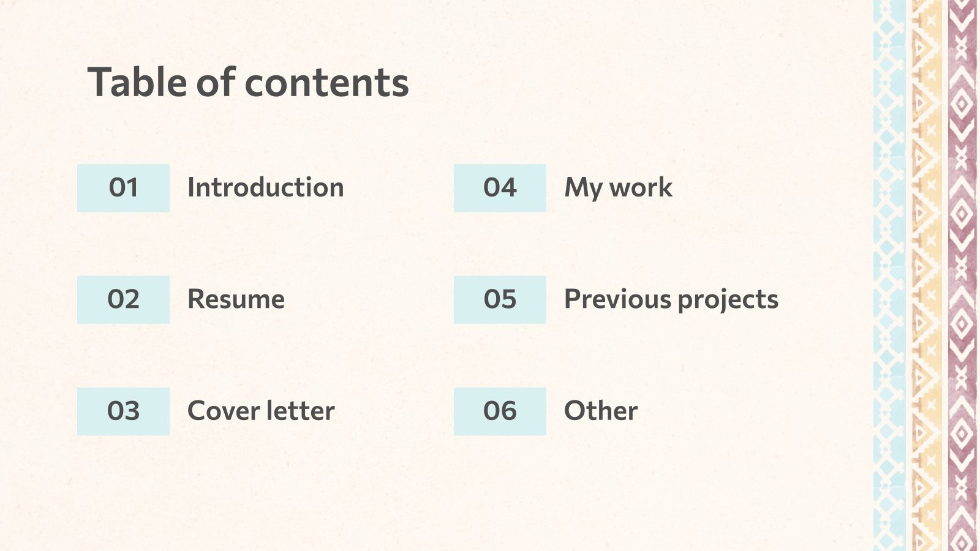
Task: Click the 05 number box
Action: click(500, 299)
